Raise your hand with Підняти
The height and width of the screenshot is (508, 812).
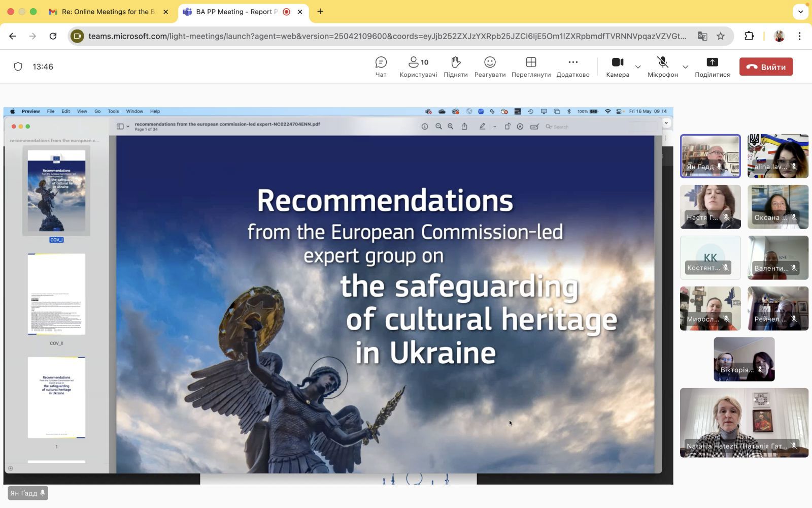tap(456, 67)
